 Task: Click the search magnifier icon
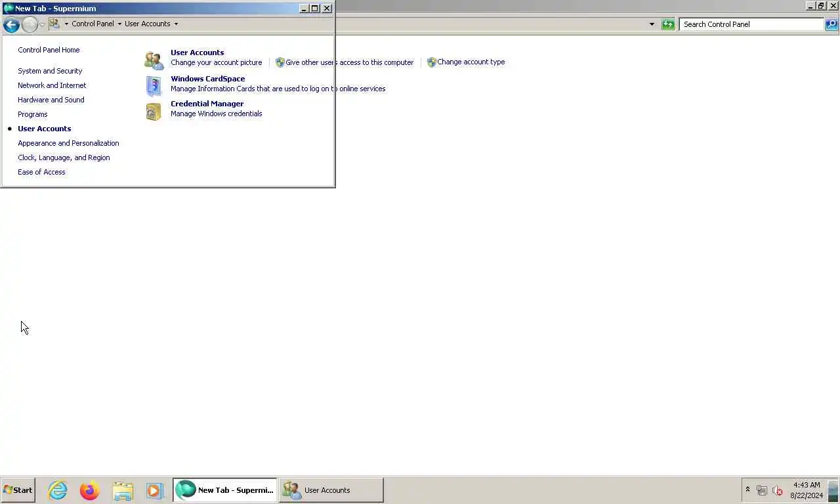831,24
